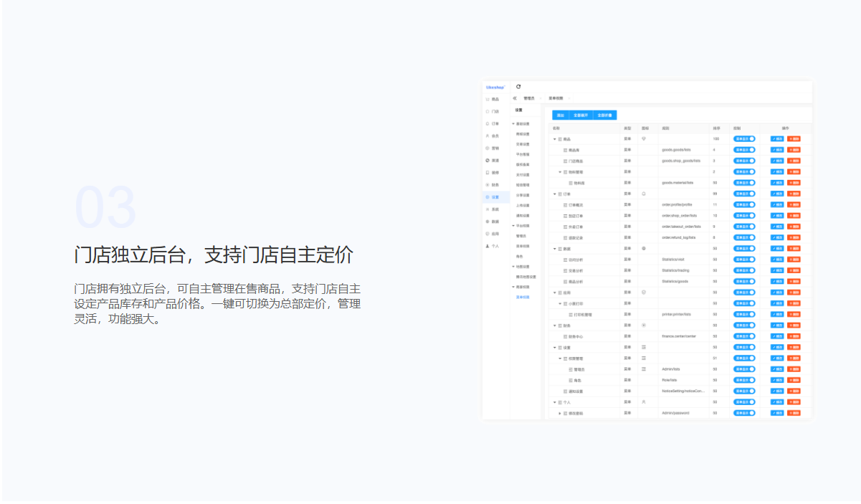This screenshot has height=504, width=861.
Task: Click the refresh icon in the top bar
Action: (x=518, y=87)
